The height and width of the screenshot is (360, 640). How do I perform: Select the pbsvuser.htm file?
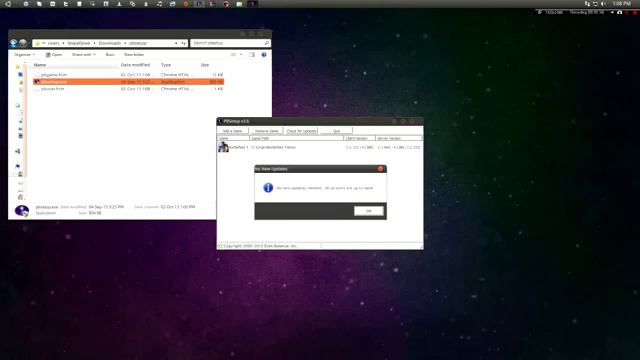coord(129,89)
